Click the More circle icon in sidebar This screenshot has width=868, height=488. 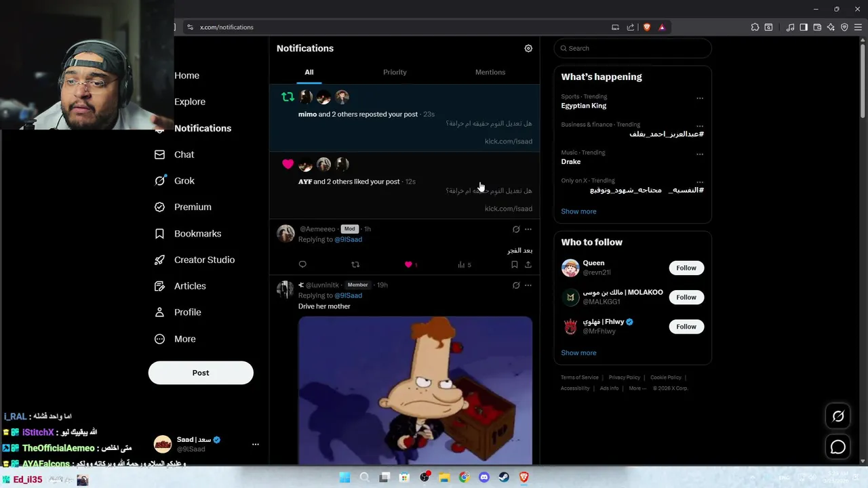click(x=159, y=339)
